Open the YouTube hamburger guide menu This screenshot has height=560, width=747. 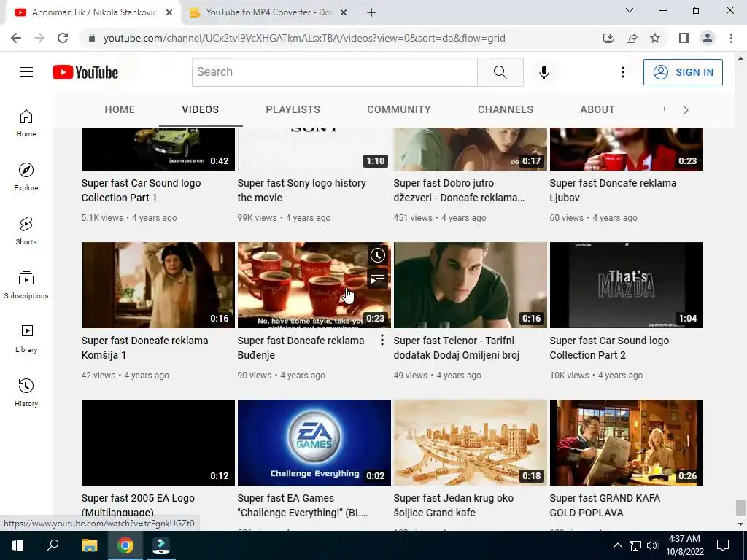tap(26, 72)
